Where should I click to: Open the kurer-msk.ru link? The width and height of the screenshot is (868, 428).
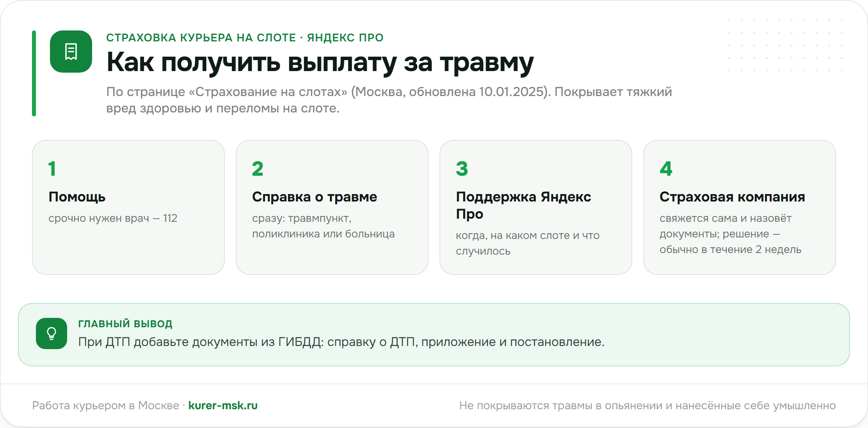(223, 405)
